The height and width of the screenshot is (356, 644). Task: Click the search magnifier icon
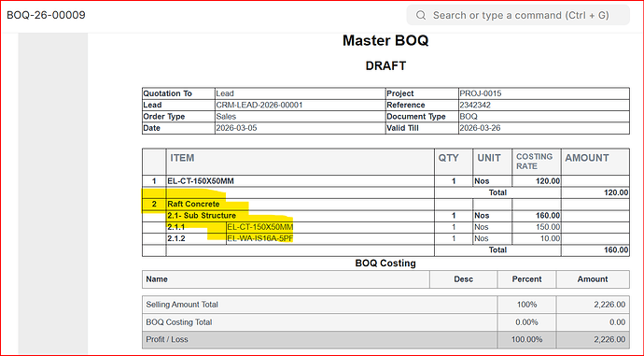(421, 15)
